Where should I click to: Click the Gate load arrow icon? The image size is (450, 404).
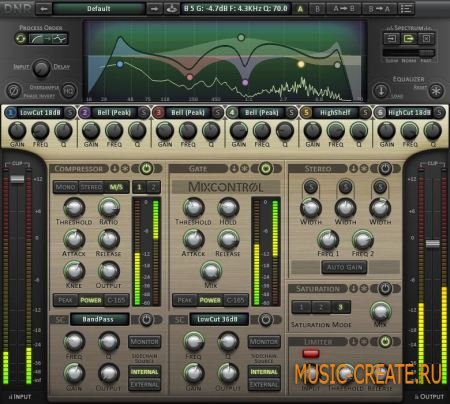point(234,169)
